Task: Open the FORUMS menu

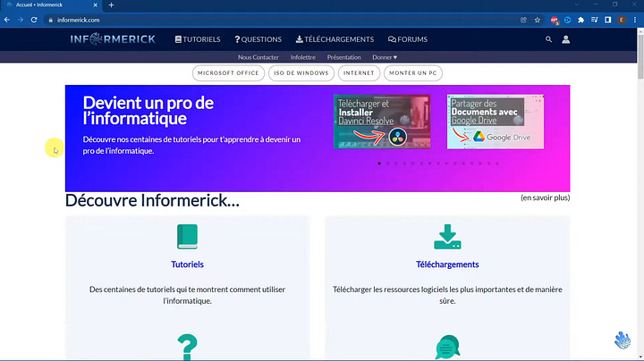Action: tap(408, 39)
